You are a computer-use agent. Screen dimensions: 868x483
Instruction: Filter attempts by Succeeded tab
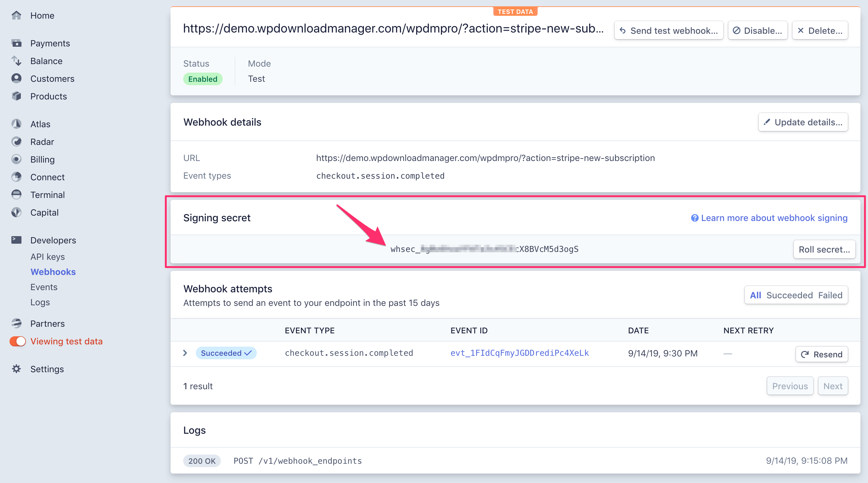tap(789, 295)
